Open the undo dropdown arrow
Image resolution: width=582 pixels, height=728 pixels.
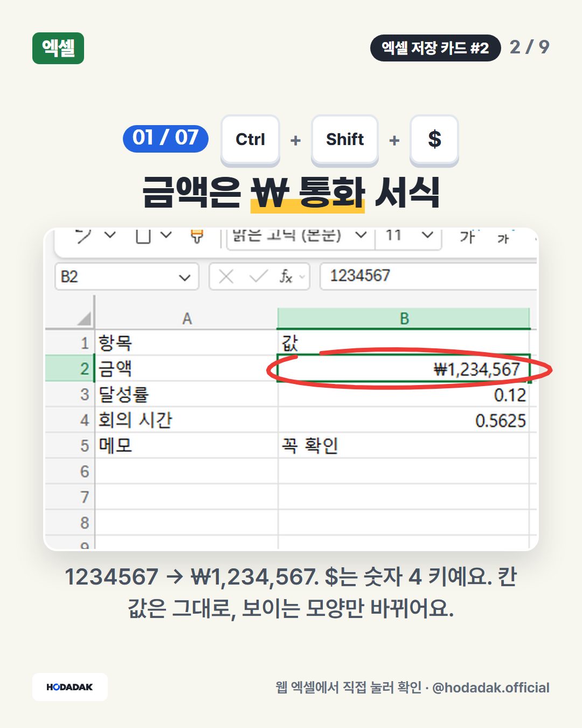[x=110, y=235]
